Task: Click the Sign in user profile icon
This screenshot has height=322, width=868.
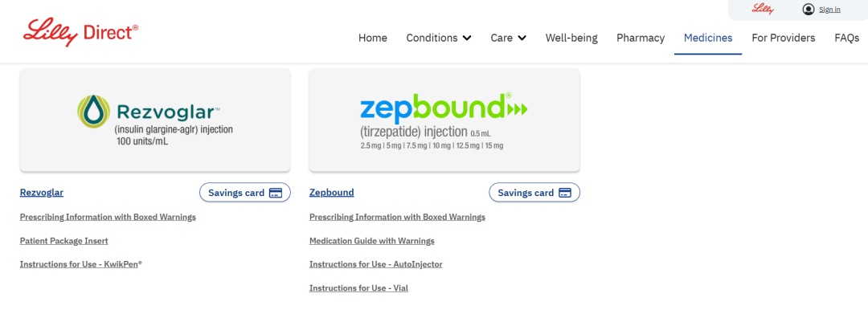Action: click(809, 10)
